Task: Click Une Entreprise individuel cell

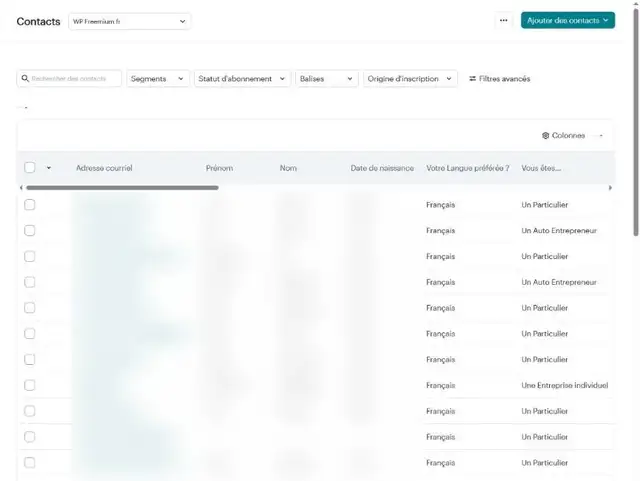Action: point(564,385)
